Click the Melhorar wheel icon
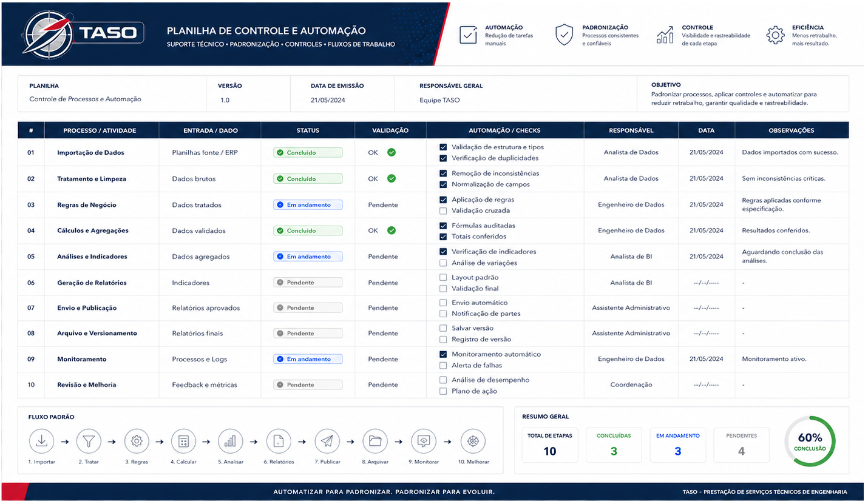Viewport: 868px width, 504px height. click(x=473, y=442)
